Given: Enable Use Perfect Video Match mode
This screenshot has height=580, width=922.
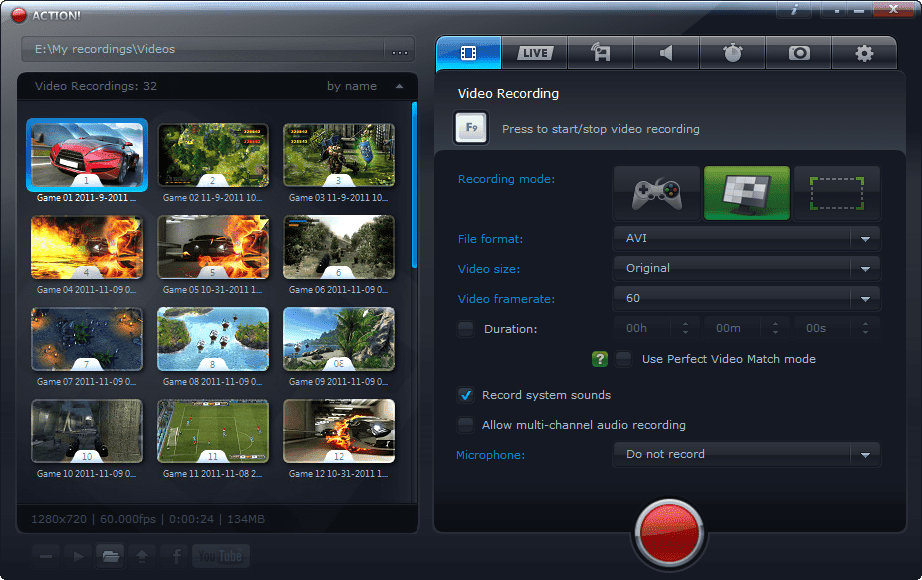Looking at the screenshot, I should (624, 359).
